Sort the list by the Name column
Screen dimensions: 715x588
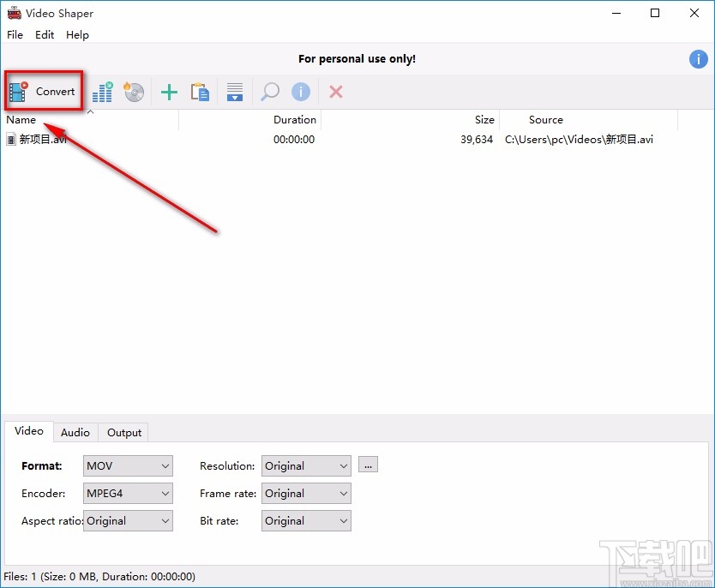90,120
